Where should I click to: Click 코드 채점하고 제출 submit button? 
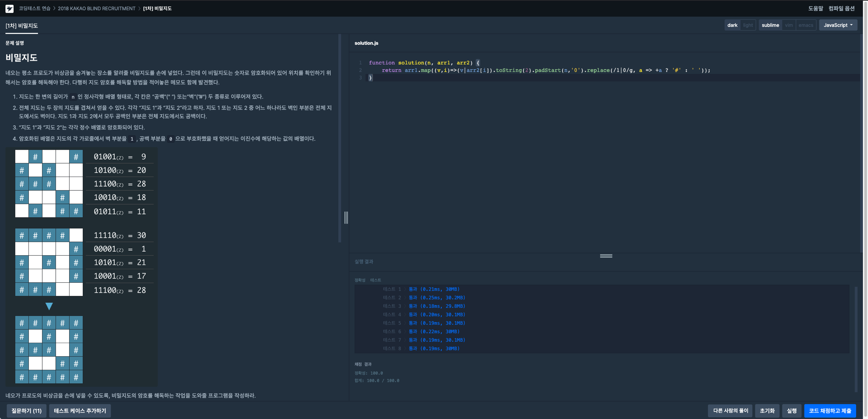coord(830,411)
